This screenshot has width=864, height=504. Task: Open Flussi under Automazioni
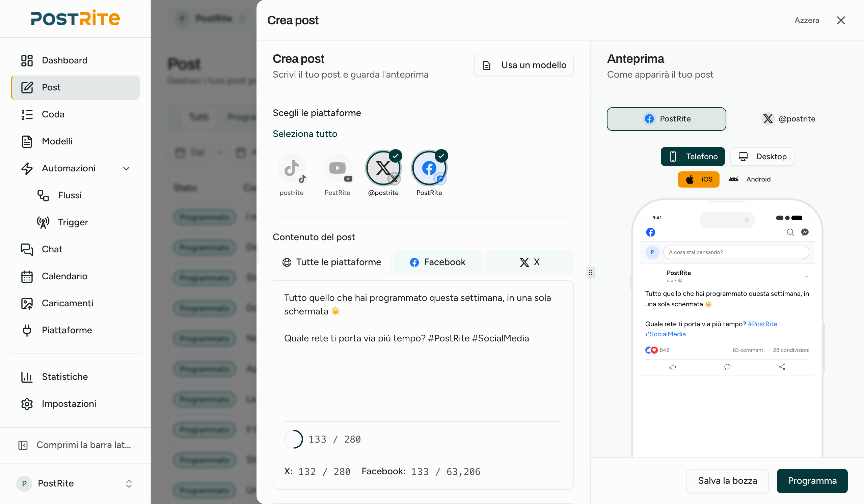click(83, 195)
